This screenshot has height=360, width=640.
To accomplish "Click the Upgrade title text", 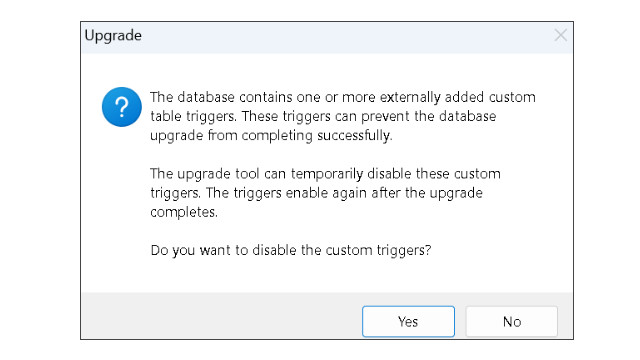I will tap(113, 36).
